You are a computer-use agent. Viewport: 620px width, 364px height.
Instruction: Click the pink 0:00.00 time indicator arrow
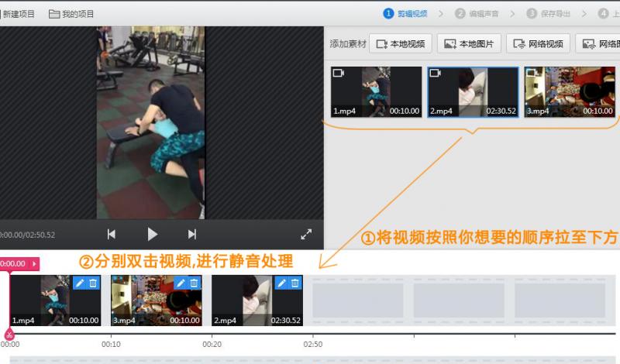[34, 263]
